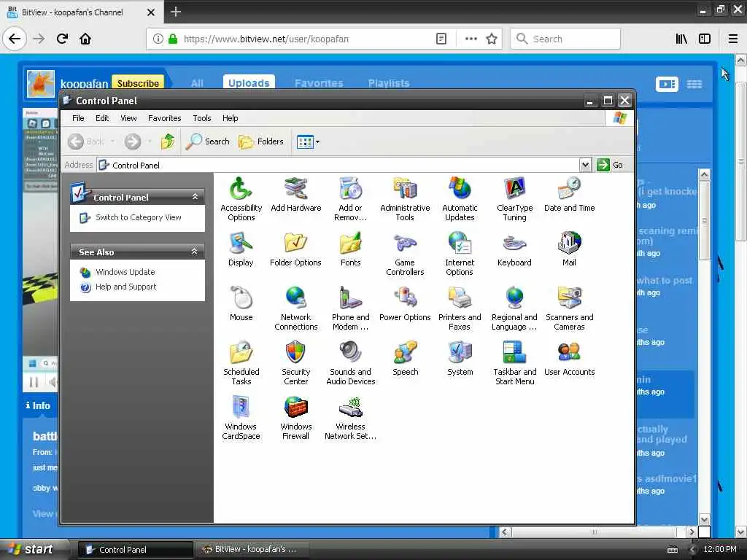This screenshot has height=560, width=747.
Task: Open Windows Firewall
Action: click(x=296, y=418)
